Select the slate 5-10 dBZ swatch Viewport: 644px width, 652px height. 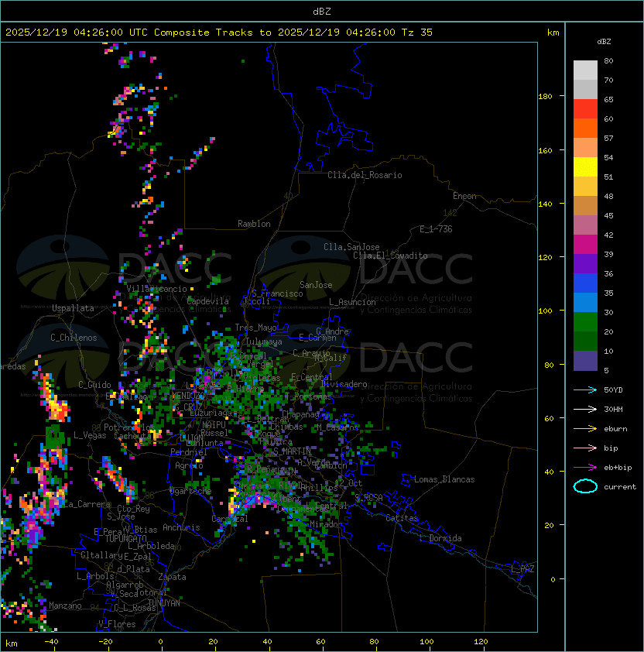[x=585, y=361]
